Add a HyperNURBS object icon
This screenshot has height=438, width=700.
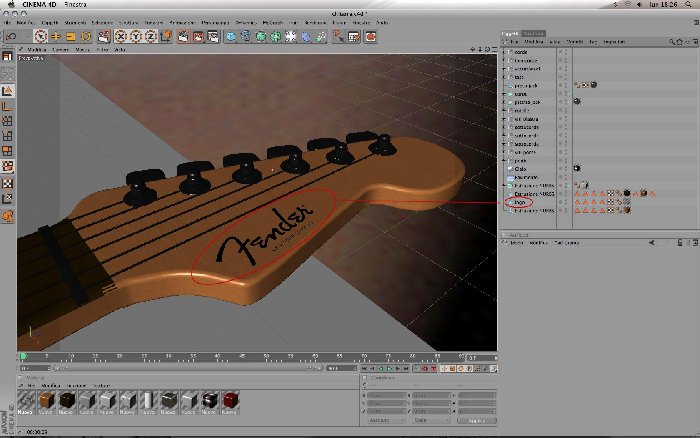click(x=261, y=36)
